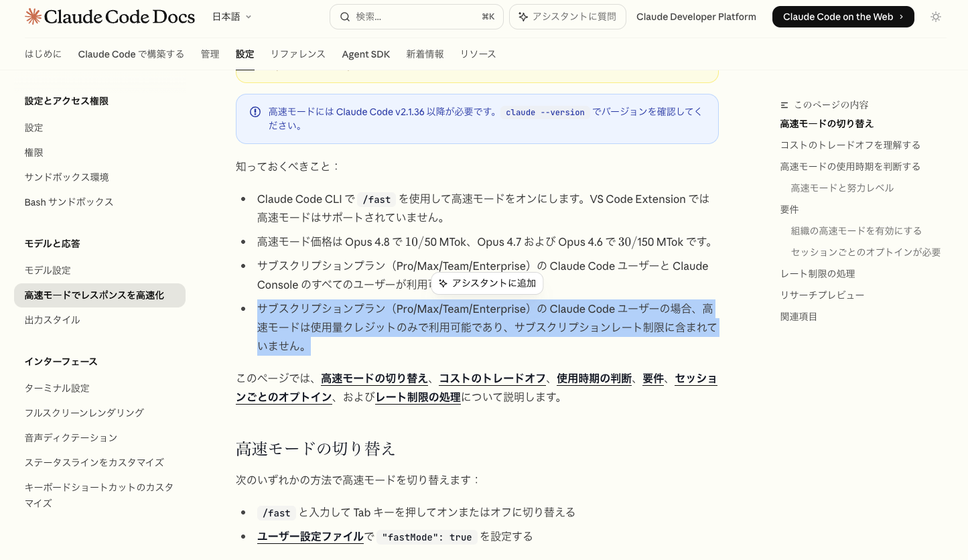Viewport: 968px width, 560px height.
Task: Click sparkle icon in アシスタントに質問
Action: click(523, 17)
